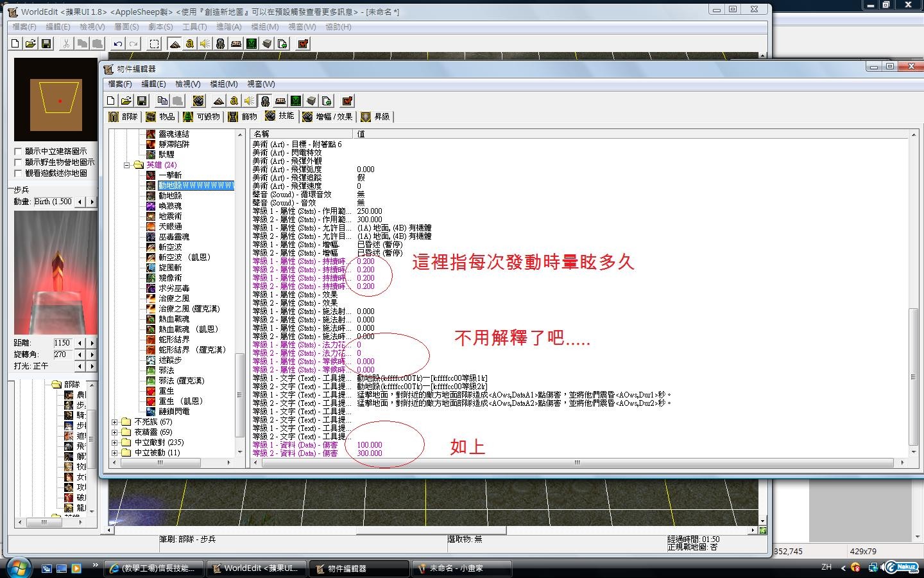
Task: Click left arrow next to 距離 1150 field
Action: (80, 343)
